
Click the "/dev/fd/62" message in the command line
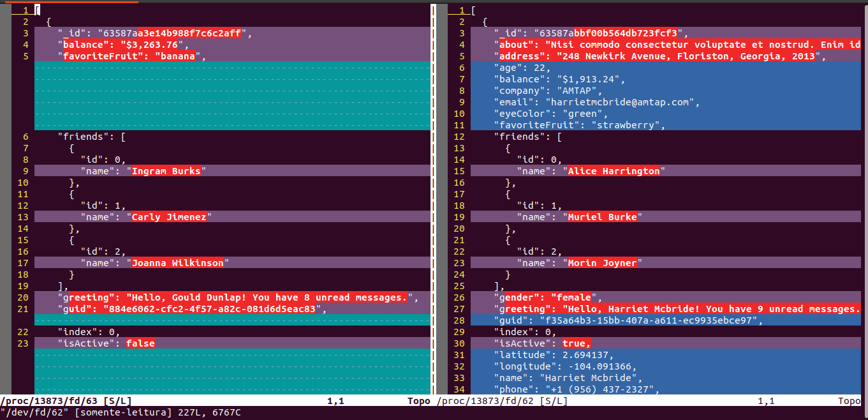point(36,413)
